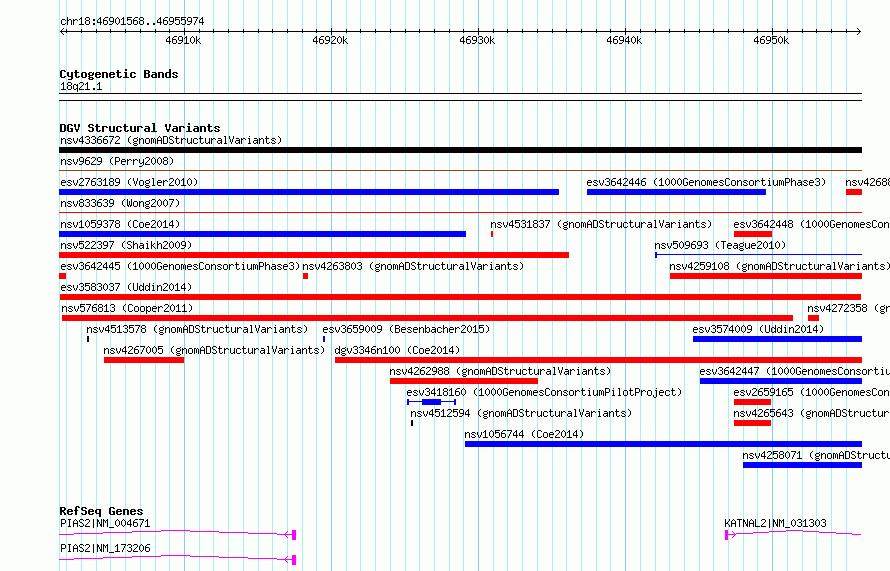Click the red dgv3346n100 (Coe2014) variant bar
Image resolution: width=890 pixels, height=571 pixels.
598,360
